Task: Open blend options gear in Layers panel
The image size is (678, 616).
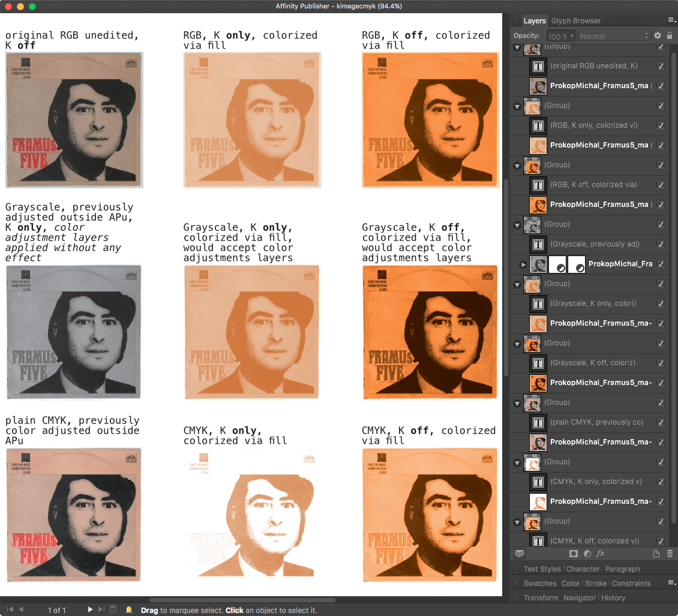Action: pyautogui.click(x=658, y=36)
